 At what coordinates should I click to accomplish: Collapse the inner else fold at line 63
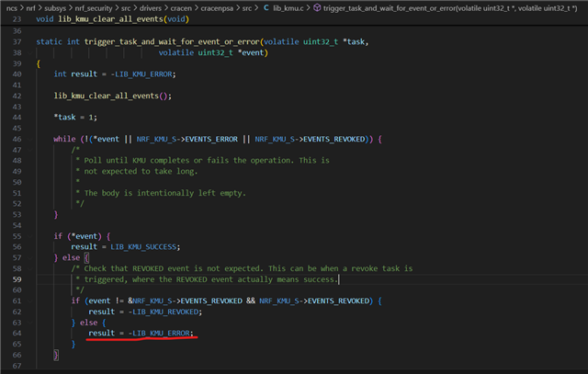pos(30,323)
